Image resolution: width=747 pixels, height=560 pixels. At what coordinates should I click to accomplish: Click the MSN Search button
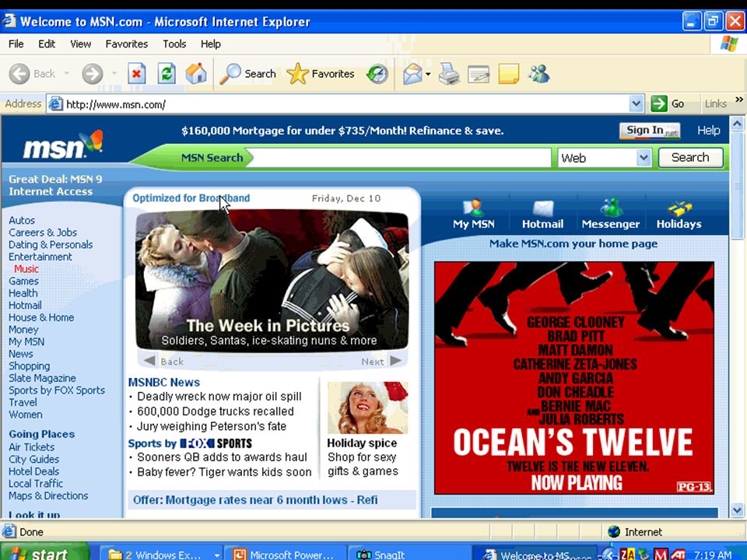[x=690, y=158]
